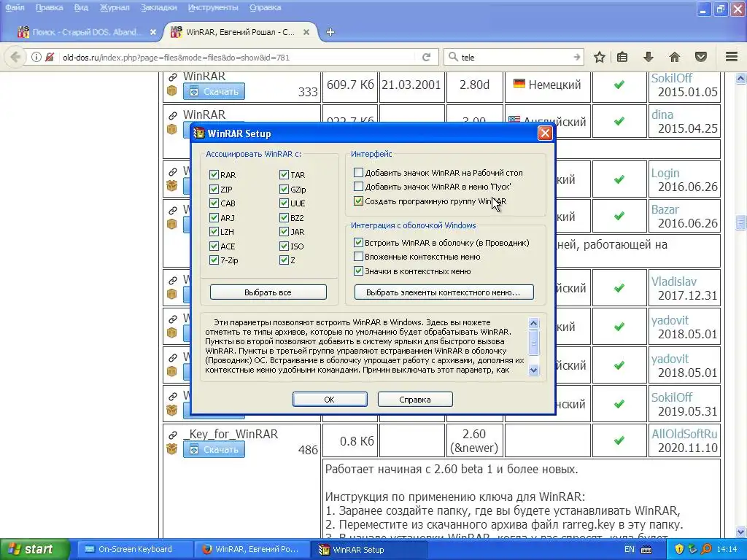Switch to Firefox WinRAR taskbar item
747x560 pixels.
click(x=252, y=550)
